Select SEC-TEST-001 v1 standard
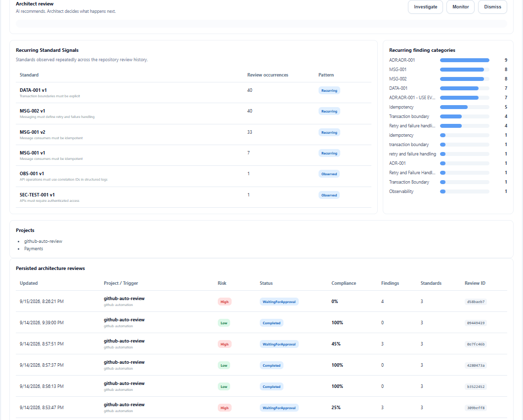The height and width of the screenshot is (420, 523). [194, 197]
